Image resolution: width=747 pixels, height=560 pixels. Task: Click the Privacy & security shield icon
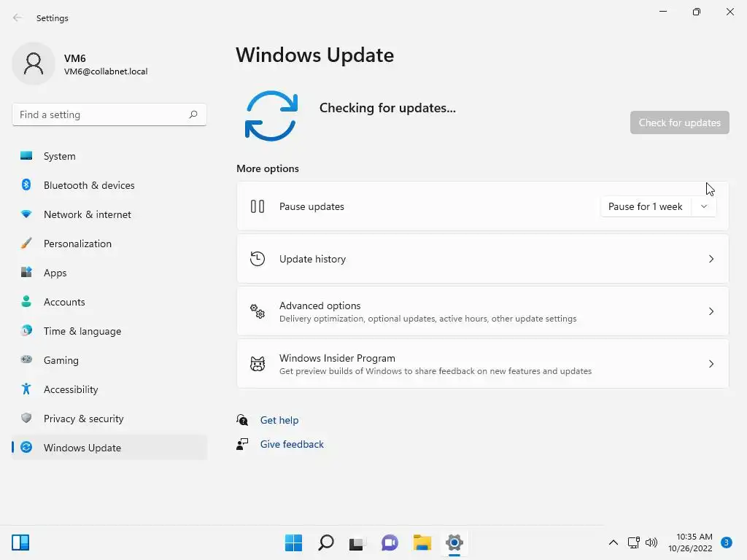(26, 418)
